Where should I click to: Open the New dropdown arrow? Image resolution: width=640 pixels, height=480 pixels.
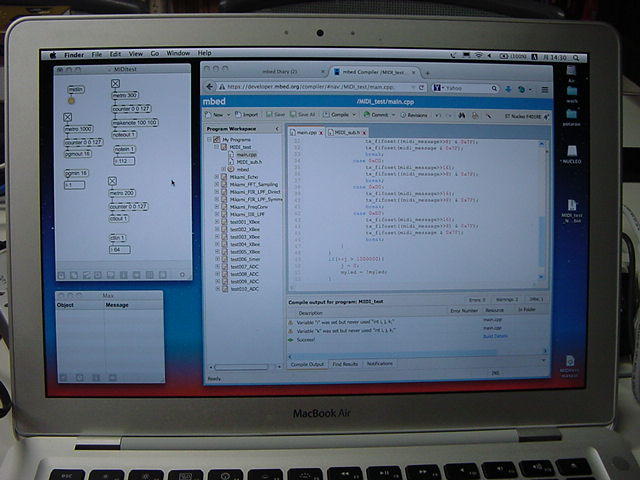pos(229,115)
